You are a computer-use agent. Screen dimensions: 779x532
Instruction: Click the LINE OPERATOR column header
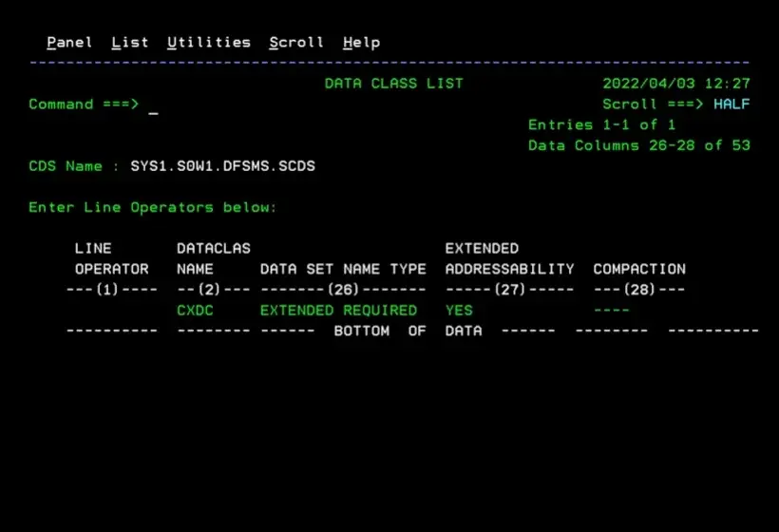point(112,258)
